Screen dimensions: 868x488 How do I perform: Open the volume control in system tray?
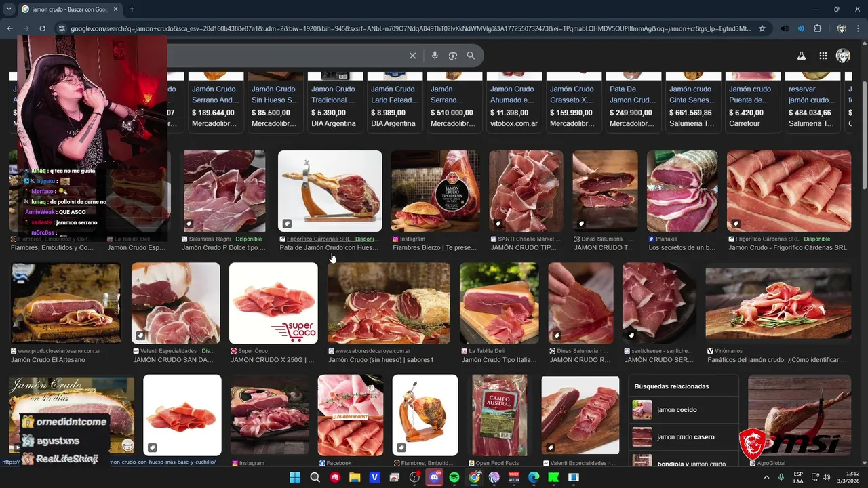coord(826,477)
